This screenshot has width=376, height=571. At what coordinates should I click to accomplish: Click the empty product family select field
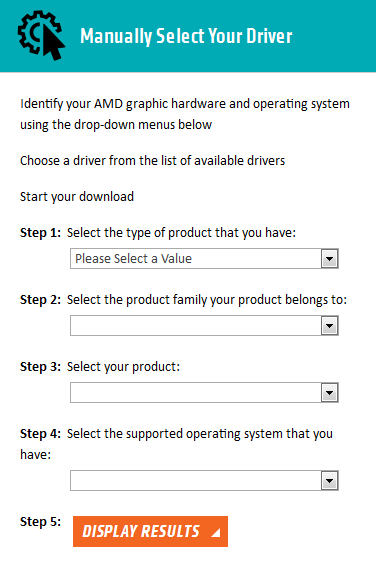204,326
